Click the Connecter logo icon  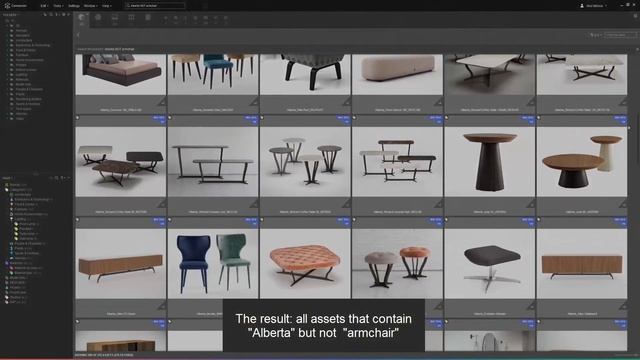7,6
